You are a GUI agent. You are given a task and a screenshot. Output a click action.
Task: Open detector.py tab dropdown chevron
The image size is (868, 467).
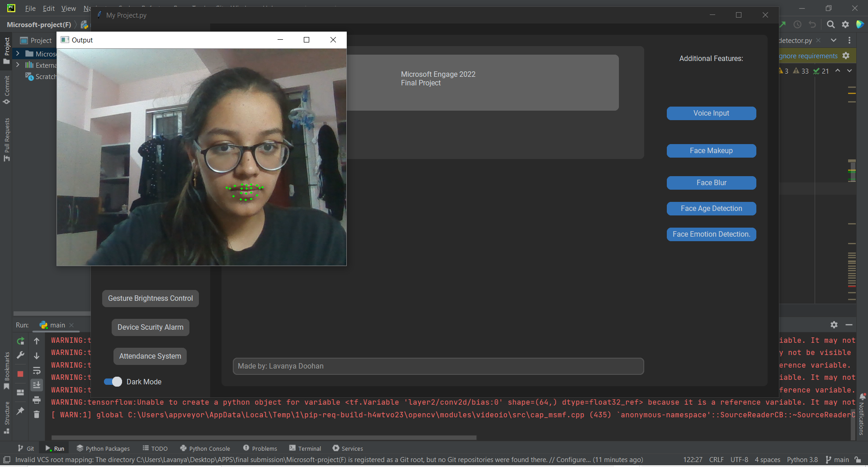pos(834,40)
